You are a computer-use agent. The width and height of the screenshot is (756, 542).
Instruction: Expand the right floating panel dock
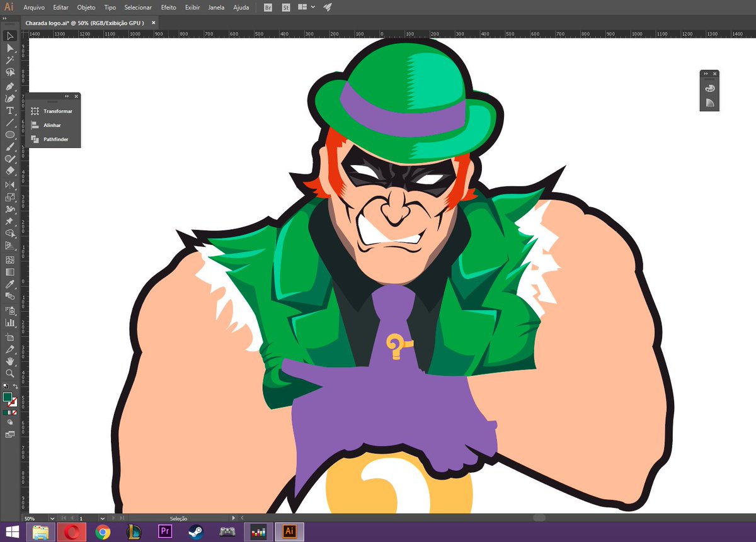(x=706, y=74)
